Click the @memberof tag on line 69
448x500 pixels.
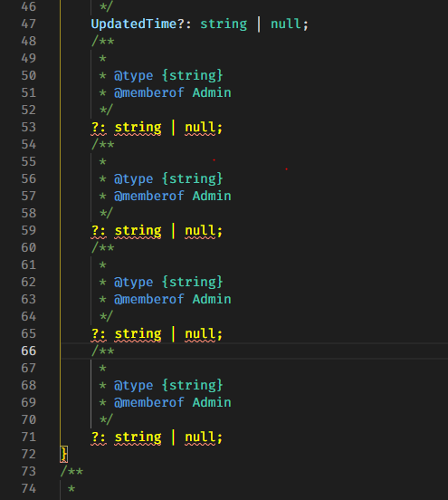pos(149,403)
